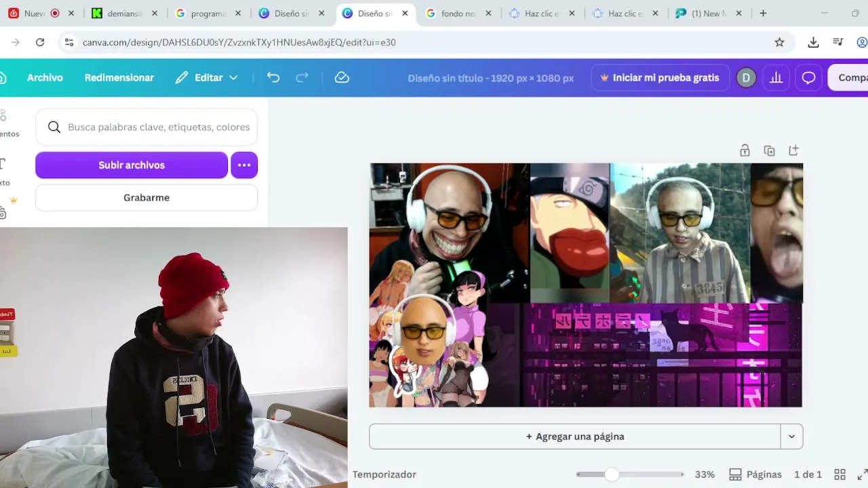Open the analytics bar chart icon
This screenshot has width=868, height=488.
click(776, 78)
